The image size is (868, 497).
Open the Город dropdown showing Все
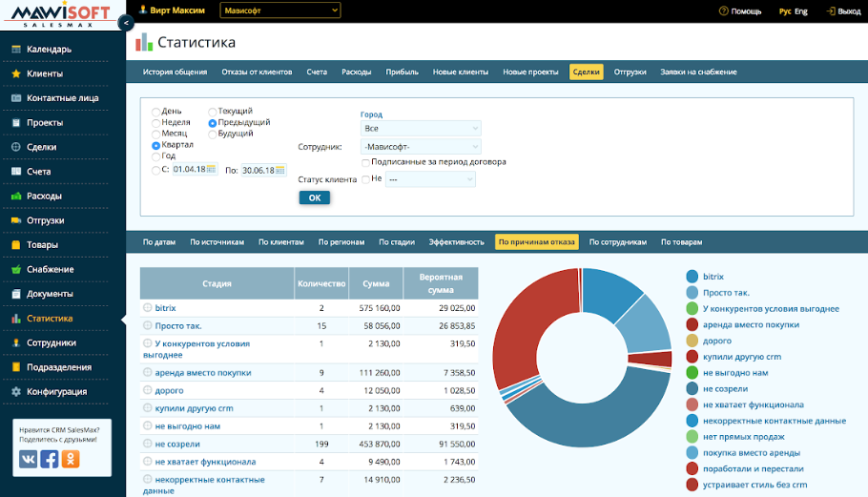(x=421, y=129)
